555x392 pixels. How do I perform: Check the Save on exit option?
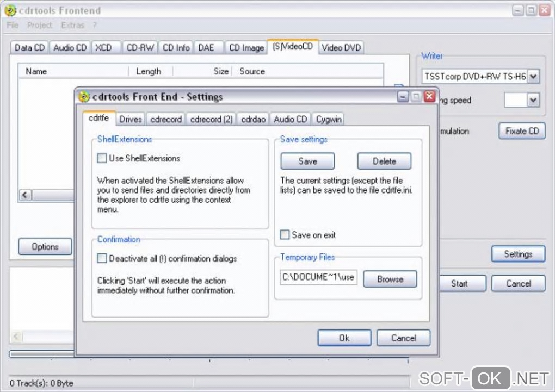click(285, 234)
